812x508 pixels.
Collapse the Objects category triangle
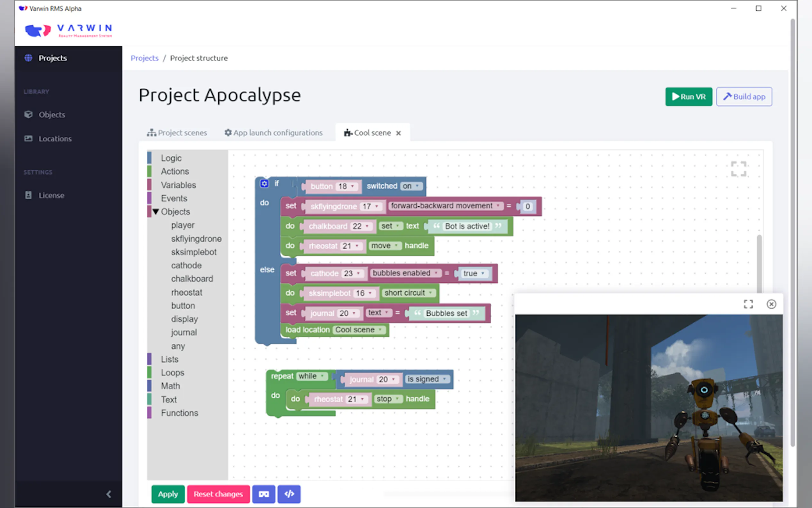155,212
